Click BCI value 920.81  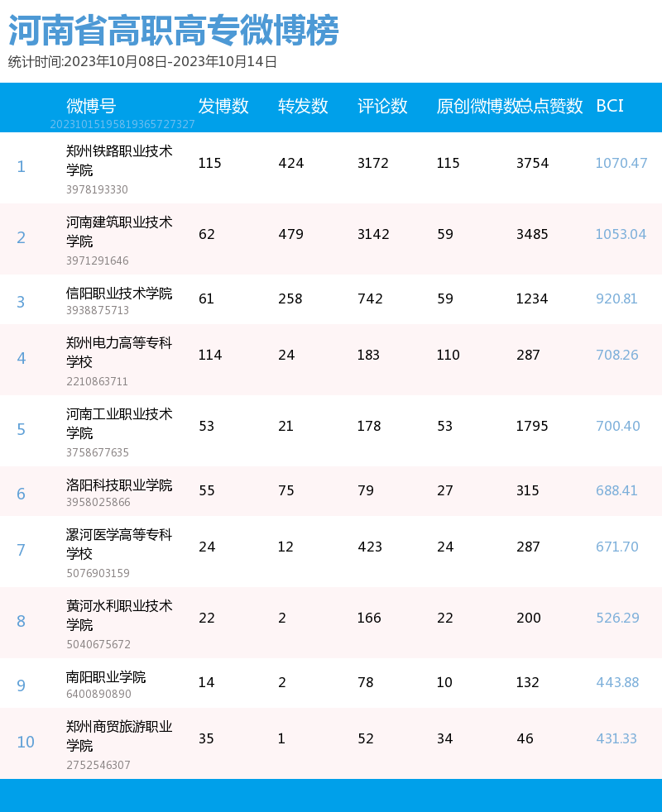point(616,299)
